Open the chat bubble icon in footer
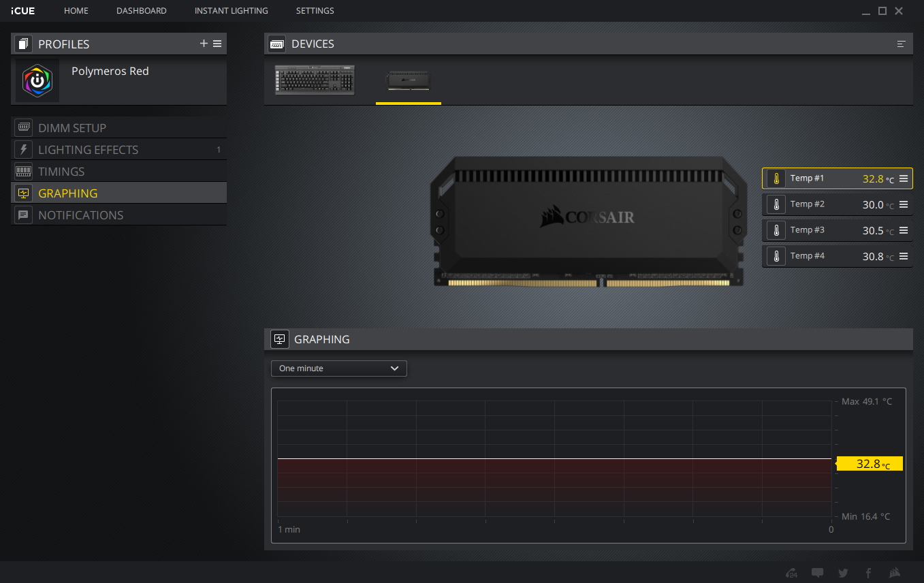This screenshot has width=924, height=583. pyautogui.click(x=818, y=573)
